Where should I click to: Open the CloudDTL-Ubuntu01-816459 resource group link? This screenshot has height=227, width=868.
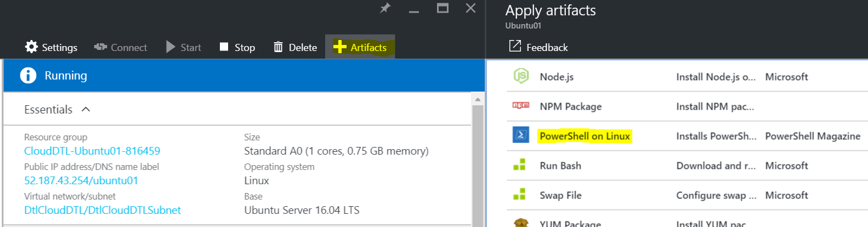pyautogui.click(x=92, y=151)
